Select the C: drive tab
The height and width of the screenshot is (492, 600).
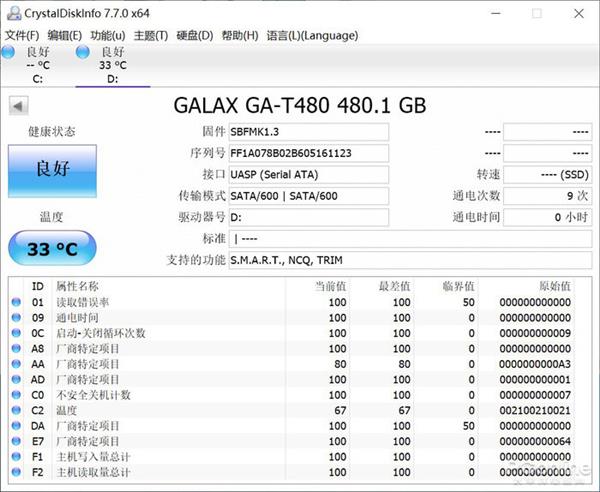coord(38,65)
